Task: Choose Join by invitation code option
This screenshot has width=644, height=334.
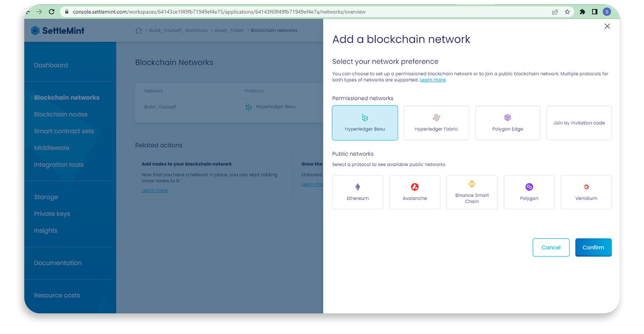Action: coord(579,123)
